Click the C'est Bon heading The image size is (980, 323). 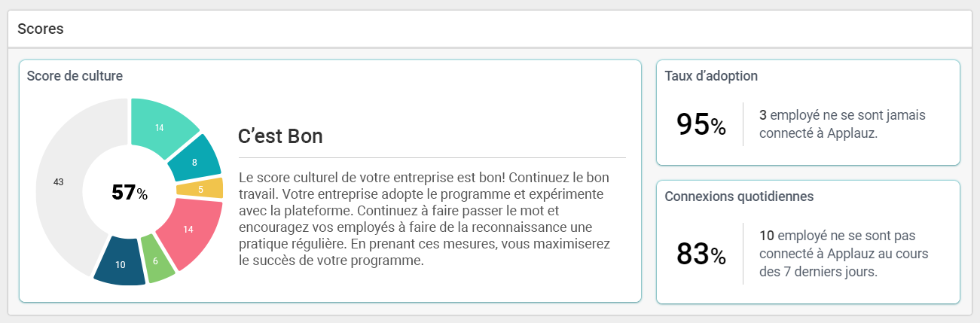click(x=280, y=136)
